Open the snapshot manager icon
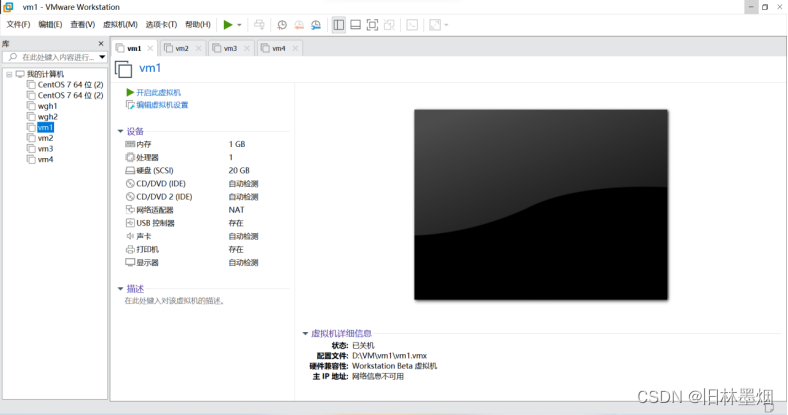This screenshot has width=788, height=415. pyautogui.click(x=316, y=25)
